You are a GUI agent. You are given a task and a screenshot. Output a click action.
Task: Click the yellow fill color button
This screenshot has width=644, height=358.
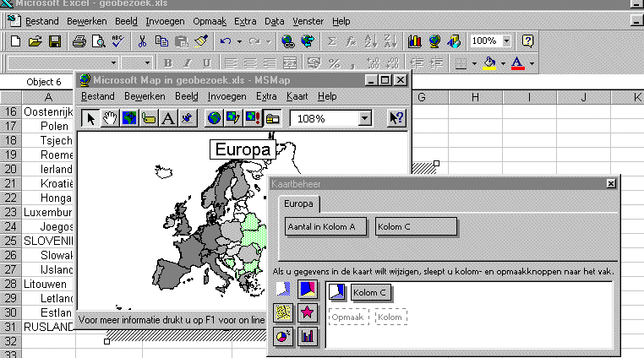489,63
